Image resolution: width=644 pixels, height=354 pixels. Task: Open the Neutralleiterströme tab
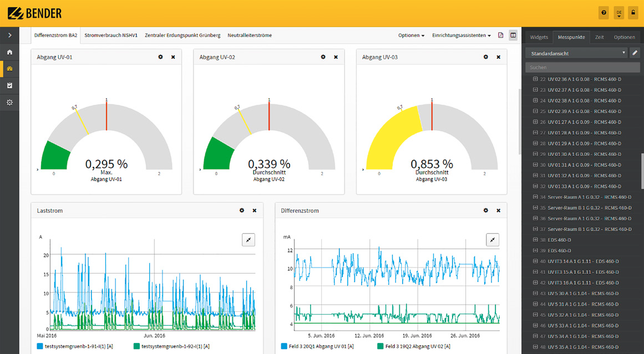(250, 35)
